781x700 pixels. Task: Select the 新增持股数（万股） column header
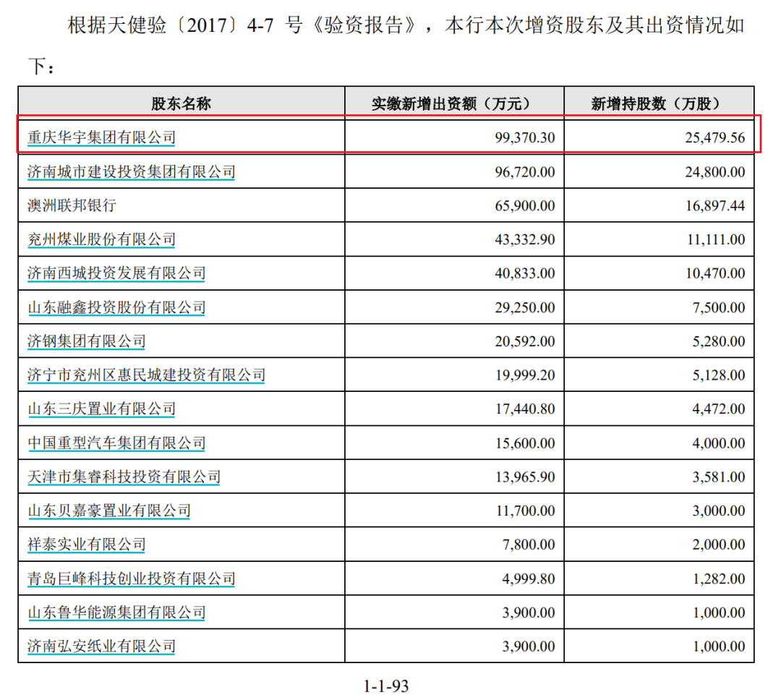(x=659, y=103)
